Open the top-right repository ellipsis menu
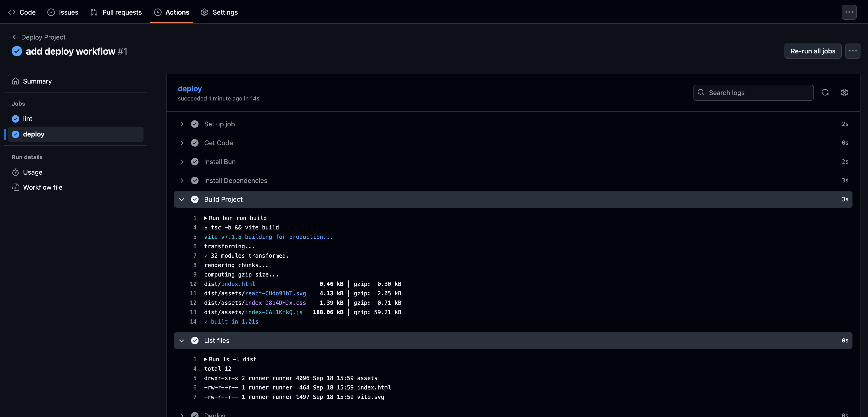 click(x=849, y=12)
